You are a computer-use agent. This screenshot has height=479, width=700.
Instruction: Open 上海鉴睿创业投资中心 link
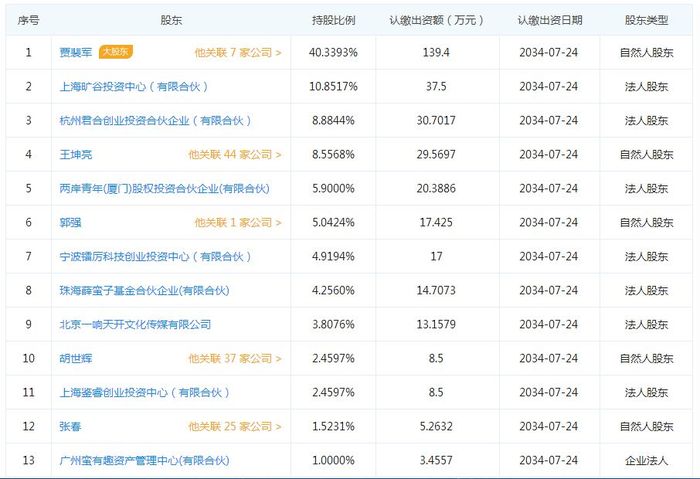144,392
